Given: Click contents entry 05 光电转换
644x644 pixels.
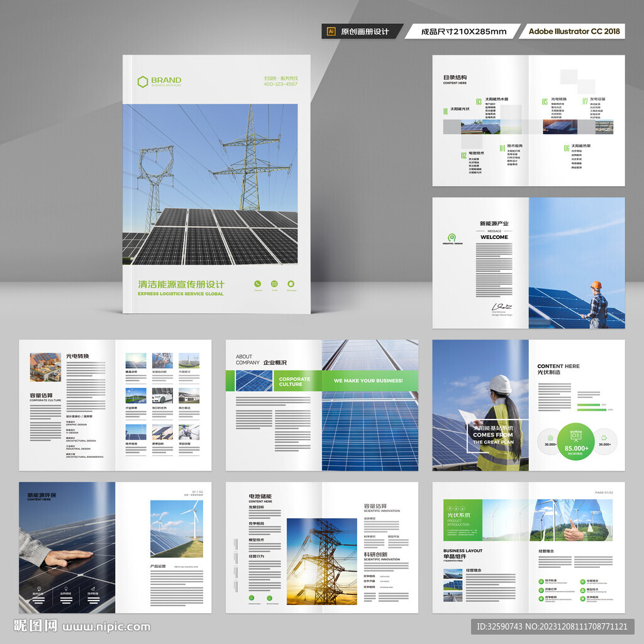Looking at the screenshot, I should pyautogui.click(x=555, y=100).
